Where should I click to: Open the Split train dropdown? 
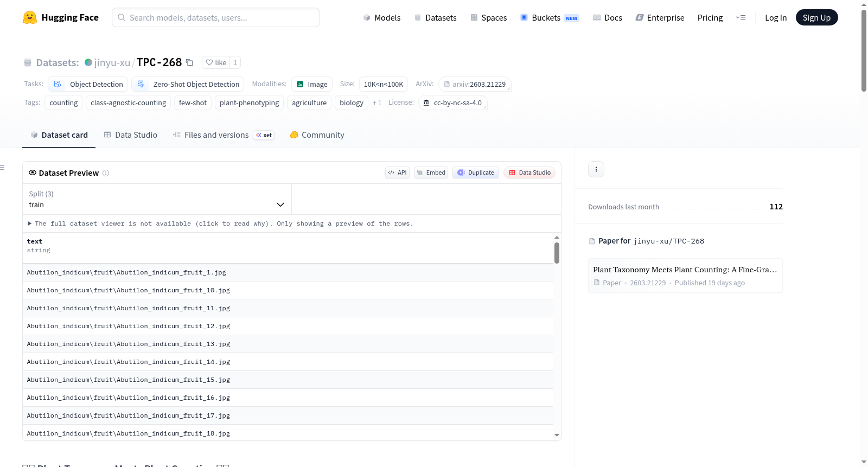coord(157,199)
